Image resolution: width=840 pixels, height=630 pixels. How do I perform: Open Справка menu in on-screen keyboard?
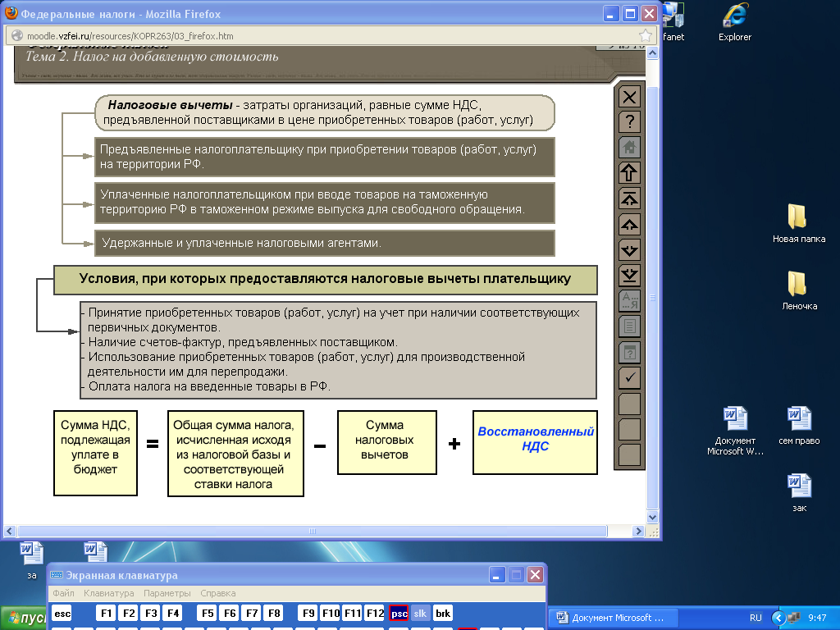pyautogui.click(x=218, y=593)
